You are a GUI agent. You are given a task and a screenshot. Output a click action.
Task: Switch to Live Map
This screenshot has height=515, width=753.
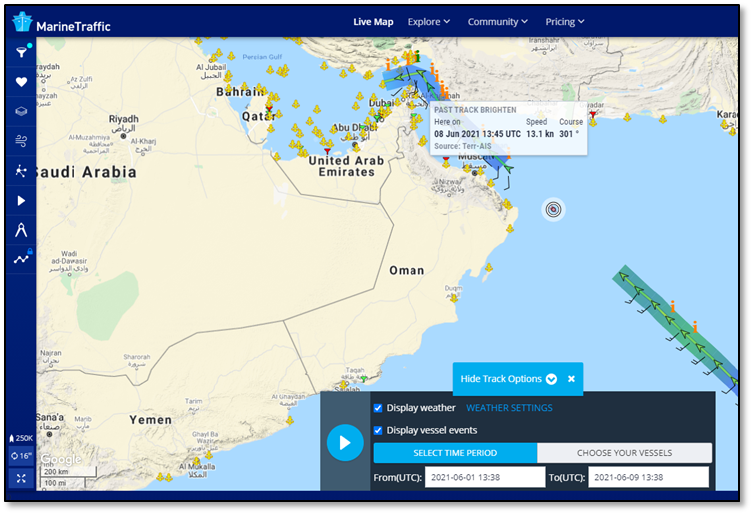tap(373, 22)
